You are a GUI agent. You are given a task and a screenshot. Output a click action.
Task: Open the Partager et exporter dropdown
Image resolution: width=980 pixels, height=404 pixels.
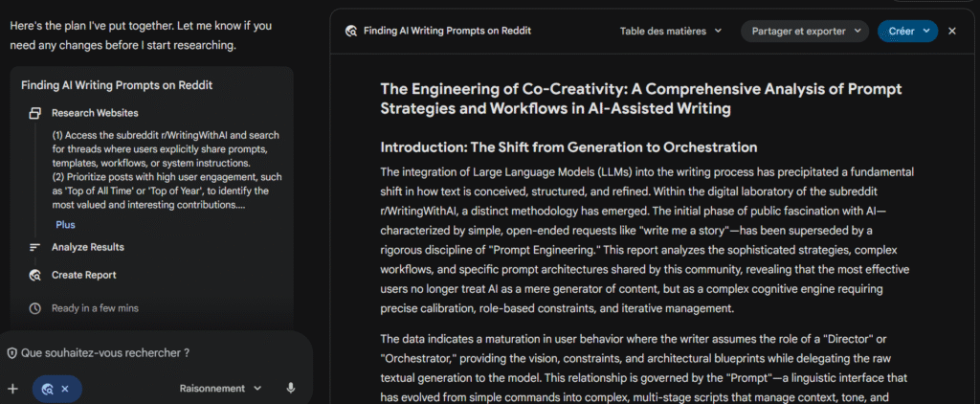[x=804, y=31]
